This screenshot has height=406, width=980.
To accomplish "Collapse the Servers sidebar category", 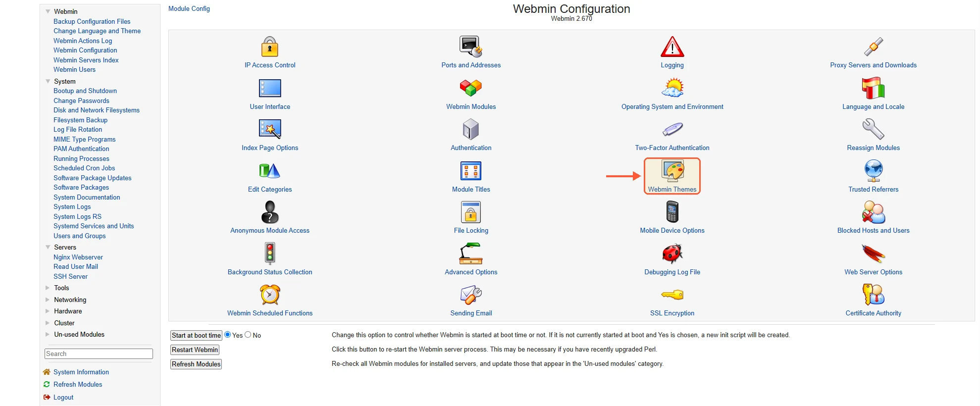I will coord(48,247).
